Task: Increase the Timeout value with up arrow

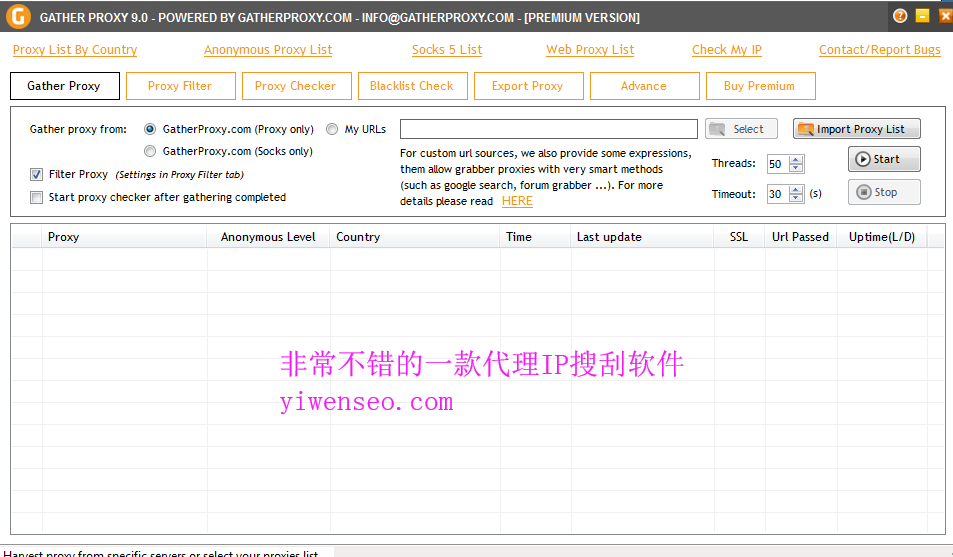Action: point(796,190)
